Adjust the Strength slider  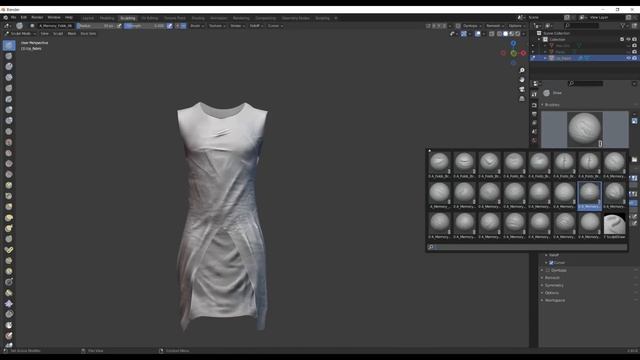145,26
